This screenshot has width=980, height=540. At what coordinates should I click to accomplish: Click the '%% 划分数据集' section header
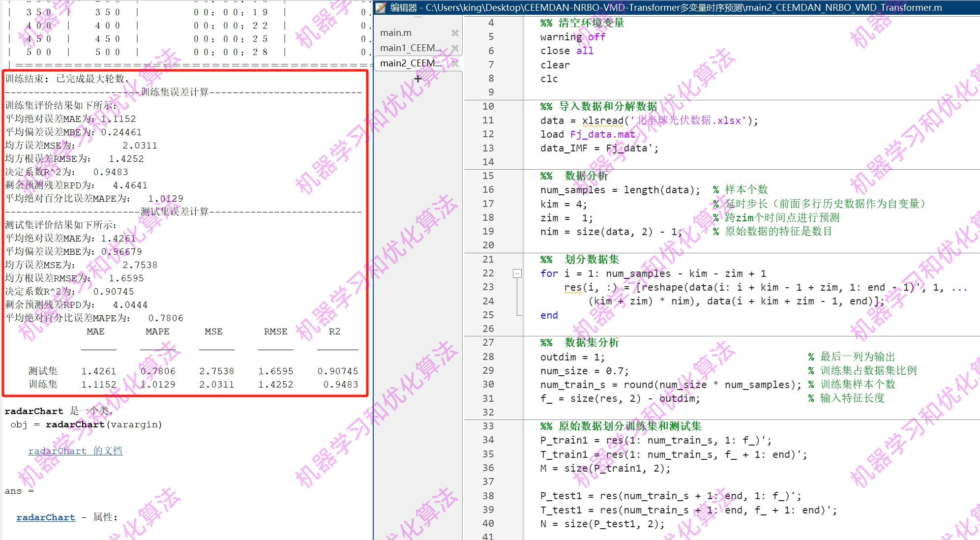coord(579,259)
